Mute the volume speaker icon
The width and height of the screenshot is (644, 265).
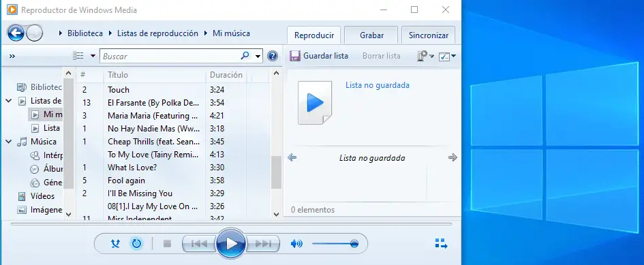coord(296,244)
